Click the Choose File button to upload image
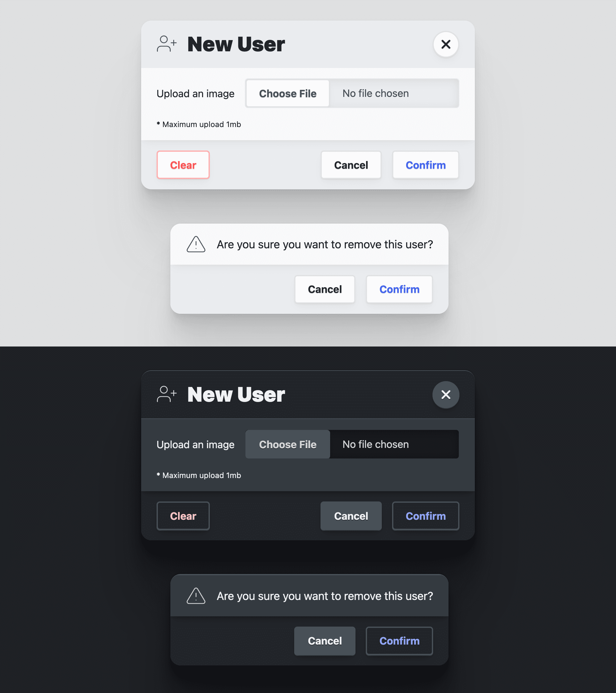The height and width of the screenshot is (693, 616). (287, 93)
